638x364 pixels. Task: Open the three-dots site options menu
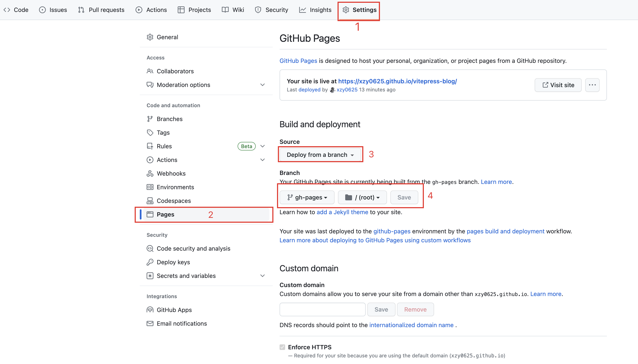pos(592,85)
